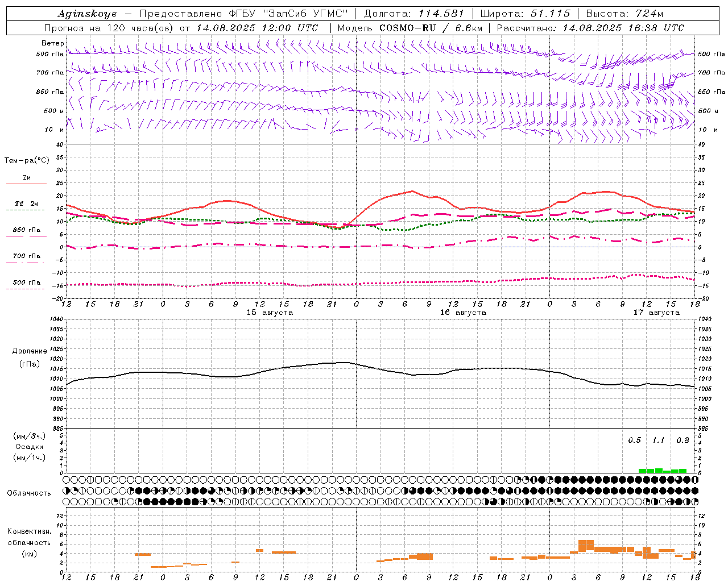Select the Долгота: 114.581 field
Viewport: 728px width, 582px height.
click(414, 14)
